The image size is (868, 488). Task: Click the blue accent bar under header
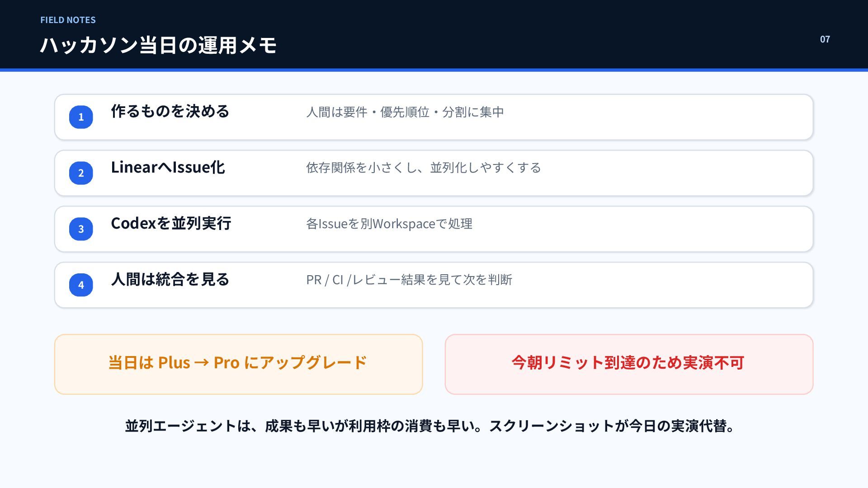(x=434, y=70)
